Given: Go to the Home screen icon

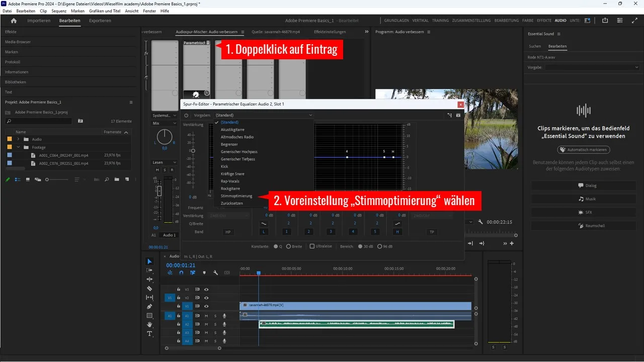Looking at the screenshot, I should (14, 21).
